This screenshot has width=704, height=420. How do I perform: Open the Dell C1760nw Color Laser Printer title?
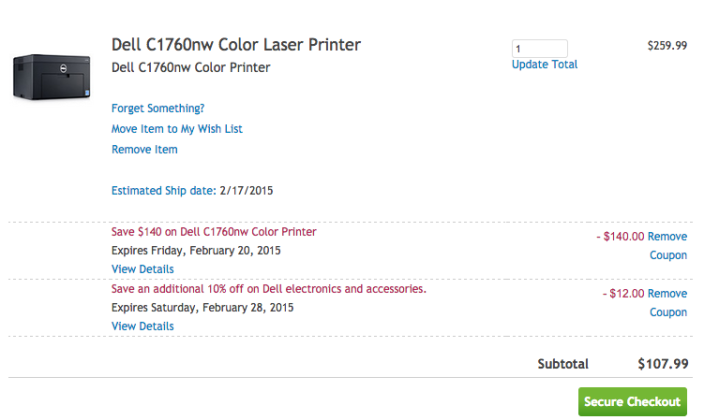coord(236,45)
